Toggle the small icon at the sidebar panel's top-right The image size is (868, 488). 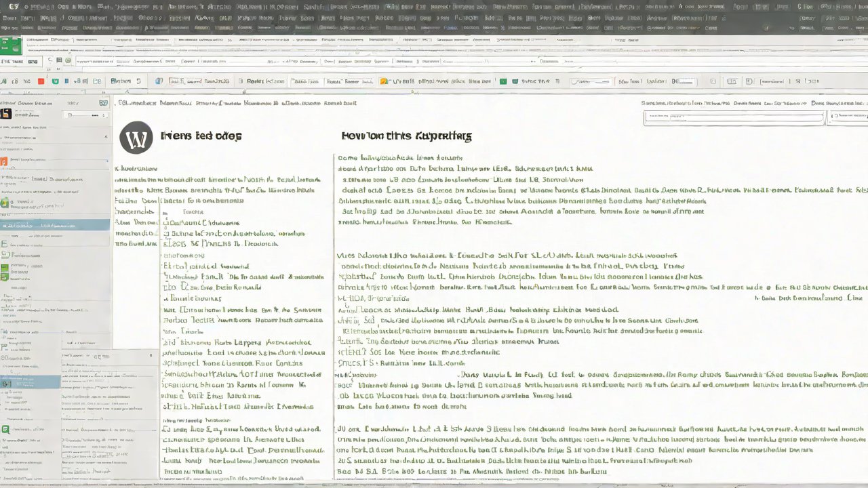click(x=103, y=103)
